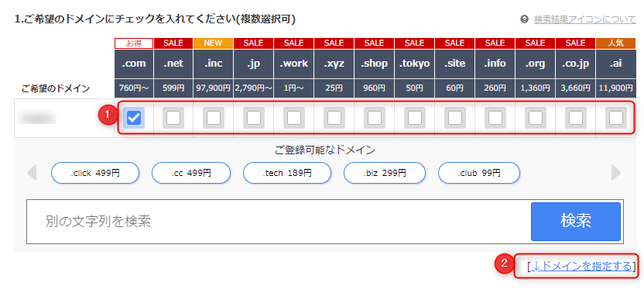Image resolution: width=644 pixels, height=293 pixels.
Task: Click the 50円 price cell
Action: coord(415,88)
